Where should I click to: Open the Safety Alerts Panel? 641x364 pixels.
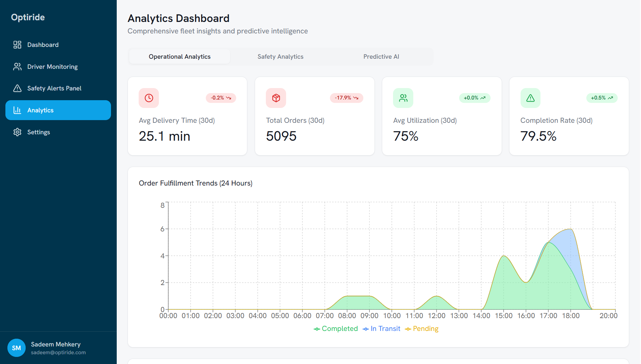tap(58, 88)
